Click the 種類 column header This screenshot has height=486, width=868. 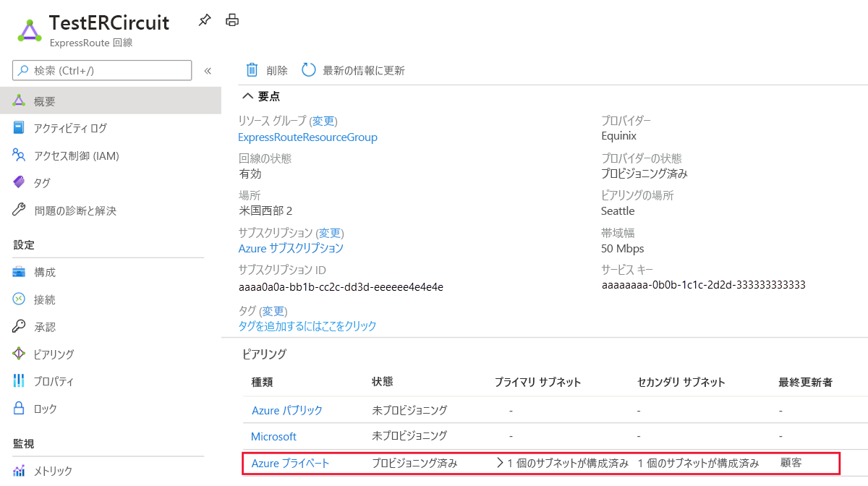(262, 382)
